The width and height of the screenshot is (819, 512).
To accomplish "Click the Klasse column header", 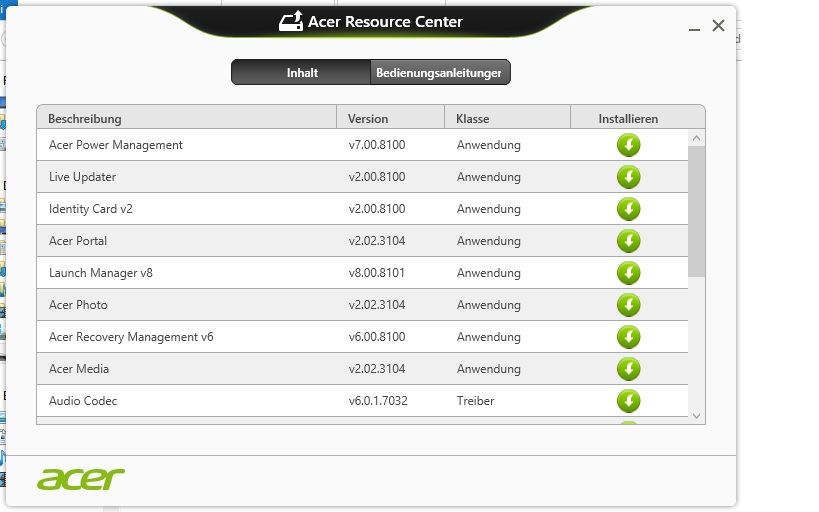I will point(507,119).
